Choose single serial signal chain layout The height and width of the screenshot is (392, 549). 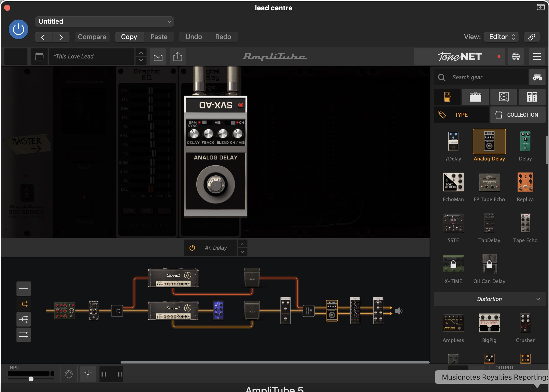pyautogui.click(x=23, y=288)
